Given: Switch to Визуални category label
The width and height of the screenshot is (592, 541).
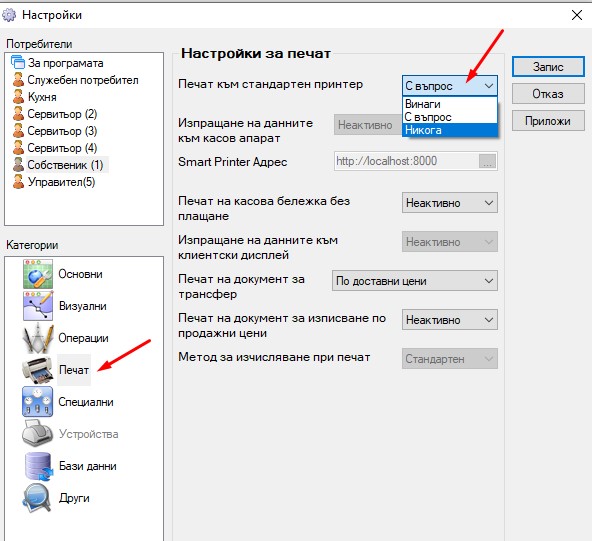Looking at the screenshot, I should coord(83,306).
